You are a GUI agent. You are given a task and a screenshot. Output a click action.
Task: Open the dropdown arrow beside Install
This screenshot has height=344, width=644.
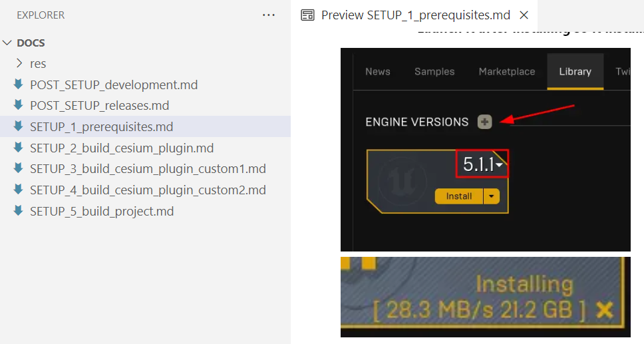491,196
